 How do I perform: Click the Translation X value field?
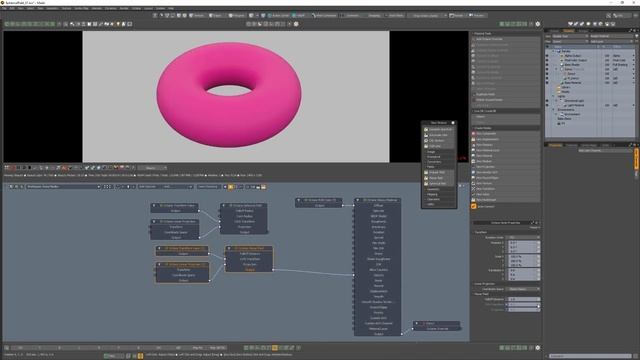pos(523,271)
